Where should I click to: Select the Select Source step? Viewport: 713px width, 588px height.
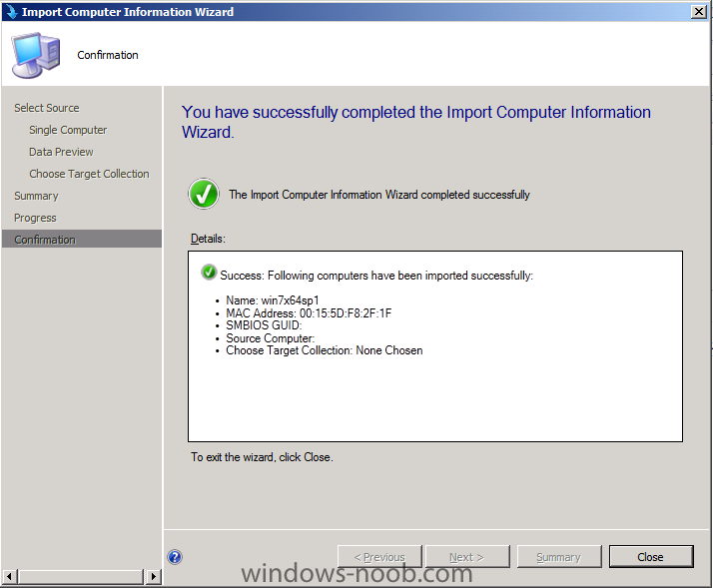tap(46, 108)
